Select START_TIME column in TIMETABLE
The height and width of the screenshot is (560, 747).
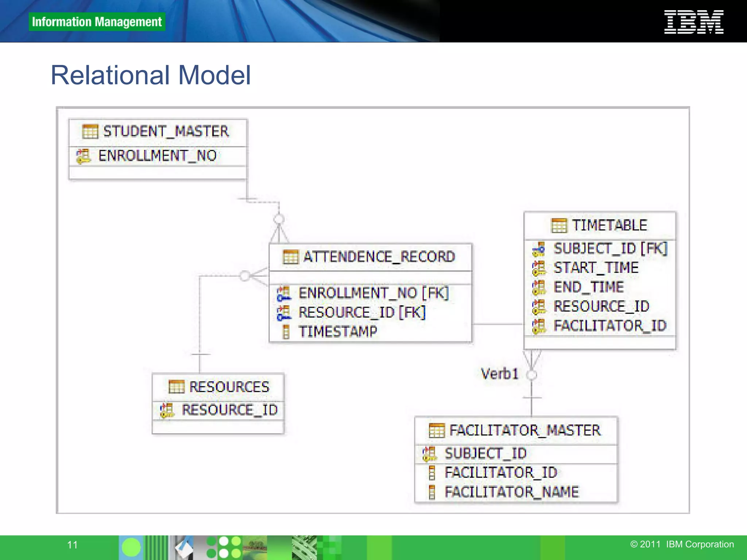pos(596,268)
